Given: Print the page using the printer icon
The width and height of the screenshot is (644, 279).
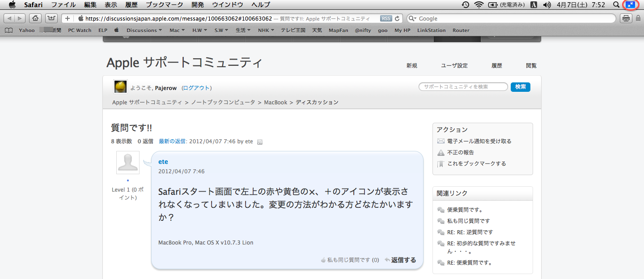Looking at the screenshot, I should coord(626,18).
